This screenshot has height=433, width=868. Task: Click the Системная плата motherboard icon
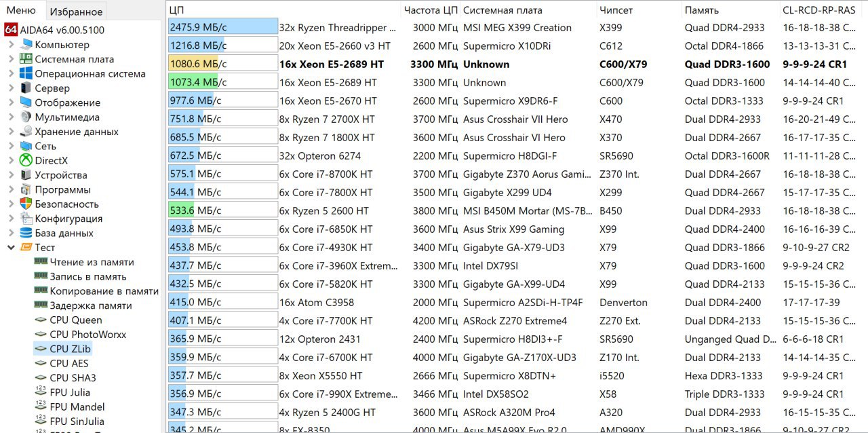26,59
